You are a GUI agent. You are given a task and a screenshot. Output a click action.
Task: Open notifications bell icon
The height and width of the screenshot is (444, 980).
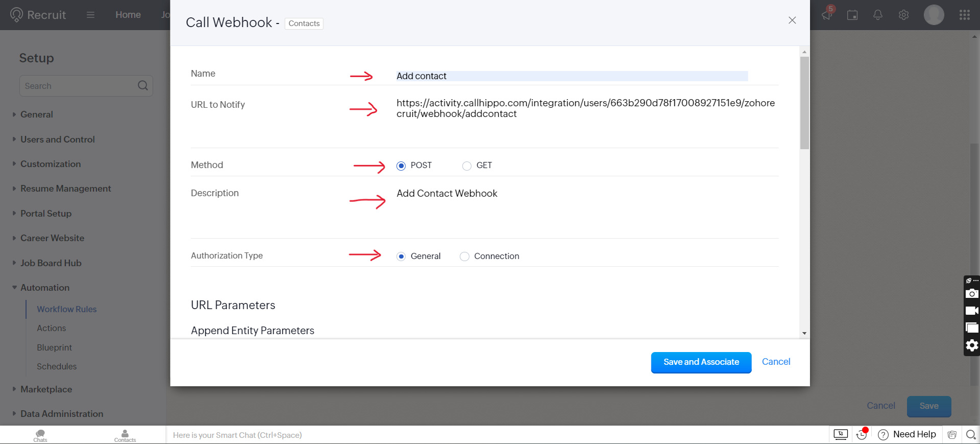click(878, 15)
